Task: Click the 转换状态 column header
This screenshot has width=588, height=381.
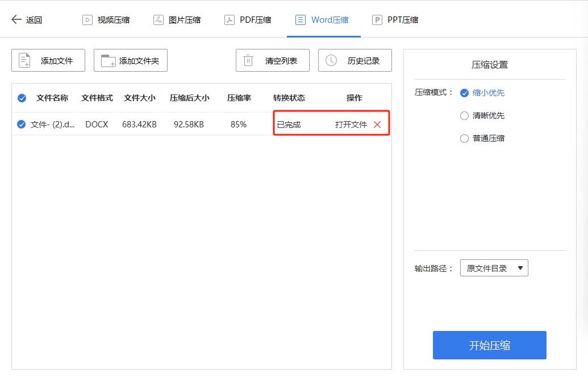Action: 289,98
